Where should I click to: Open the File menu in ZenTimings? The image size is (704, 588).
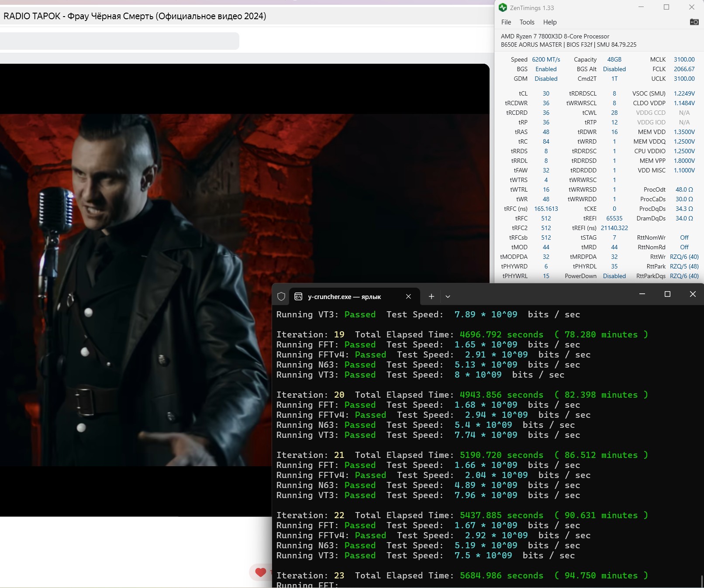506,22
